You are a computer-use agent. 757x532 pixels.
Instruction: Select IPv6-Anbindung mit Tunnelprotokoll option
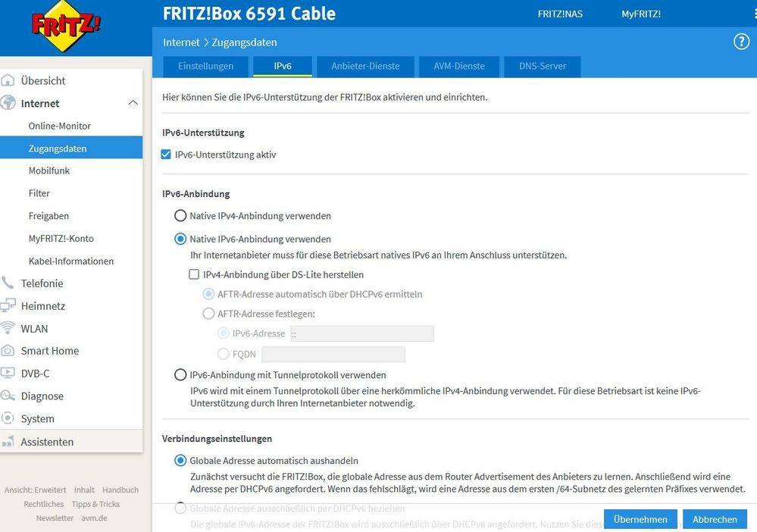tap(180, 375)
